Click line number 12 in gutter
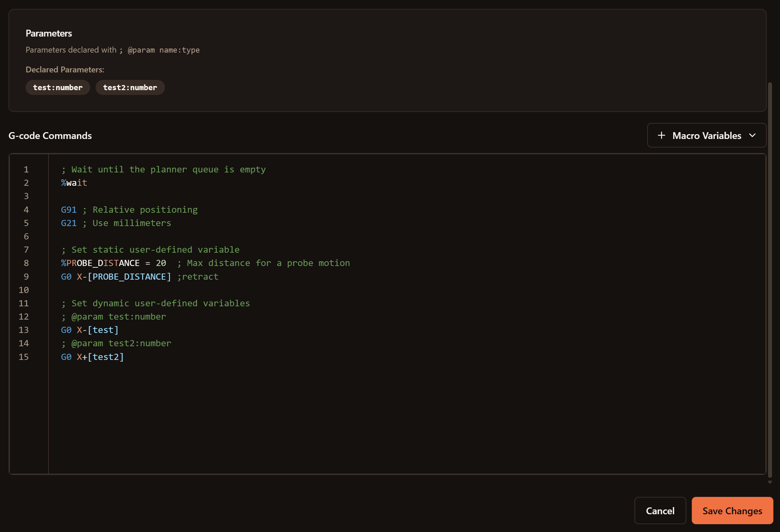The width and height of the screenshot is (780, 532). pos(24,317)
